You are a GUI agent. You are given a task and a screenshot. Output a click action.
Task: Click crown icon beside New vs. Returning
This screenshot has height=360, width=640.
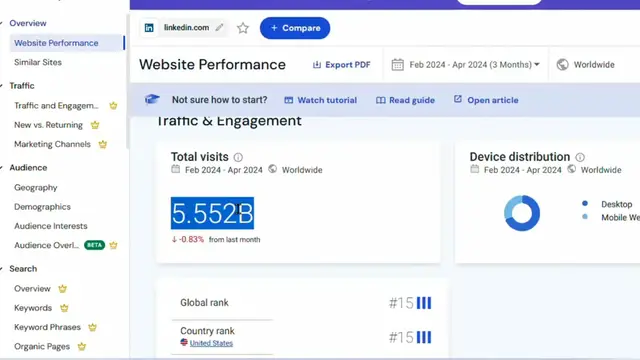point(95,125)
